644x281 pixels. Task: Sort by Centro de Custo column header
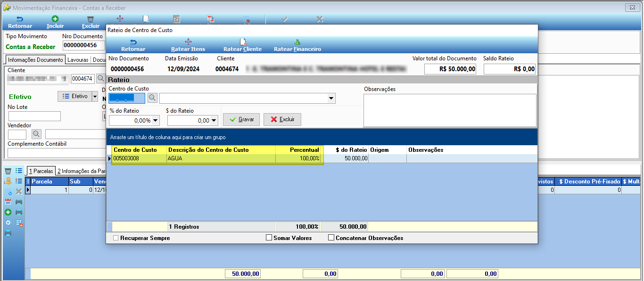(x=139, y=149)
